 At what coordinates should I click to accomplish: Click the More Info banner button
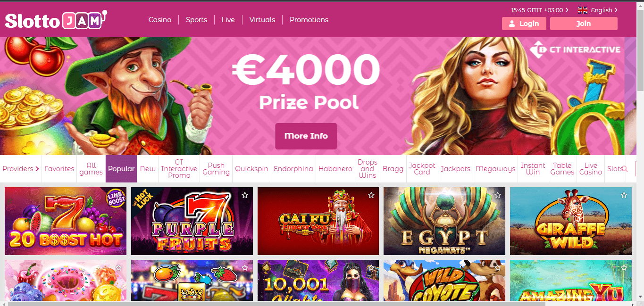306,136
